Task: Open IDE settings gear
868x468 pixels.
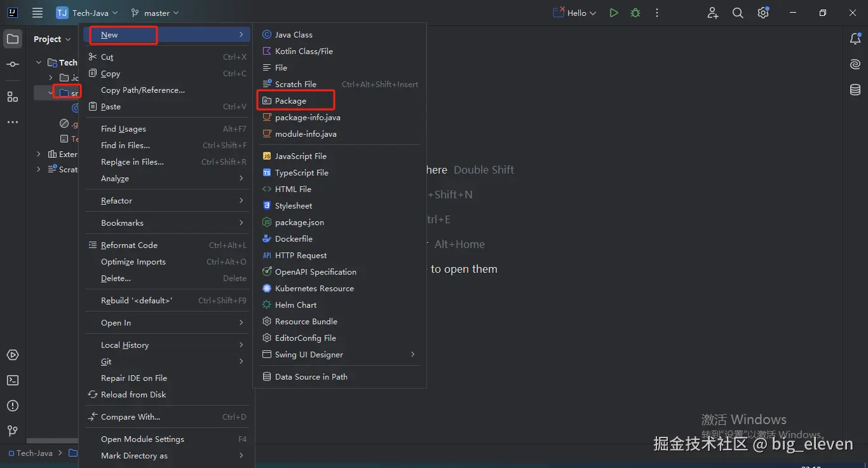Action: click(x=763, y=13)
